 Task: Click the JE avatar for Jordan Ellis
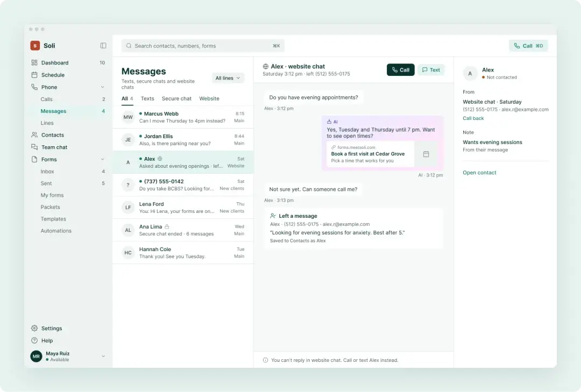tap(128, 140)
